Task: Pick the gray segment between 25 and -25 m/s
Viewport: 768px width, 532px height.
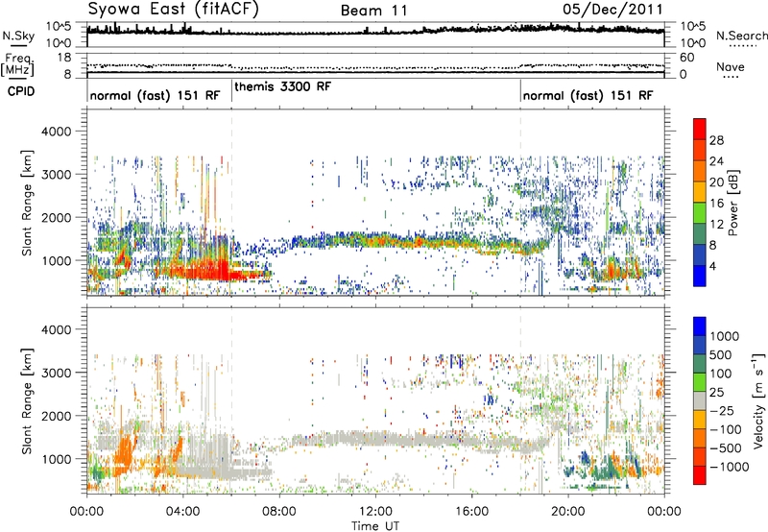Action: coord(700,400)
